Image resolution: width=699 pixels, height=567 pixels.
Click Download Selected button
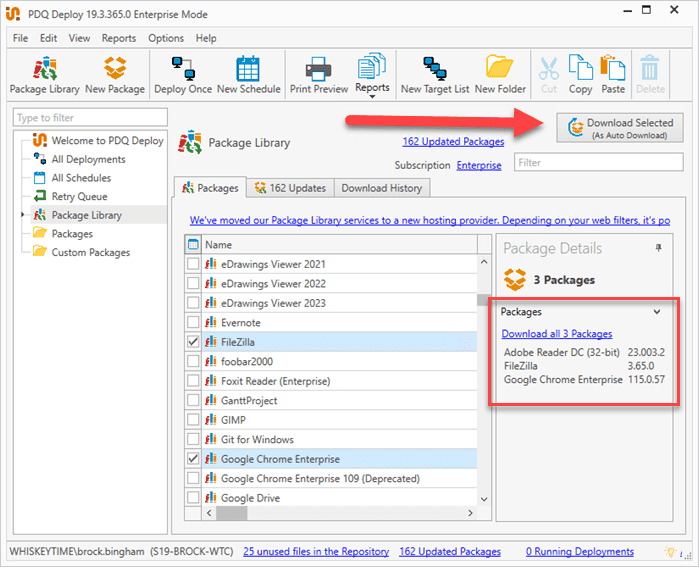coord(620,128)
